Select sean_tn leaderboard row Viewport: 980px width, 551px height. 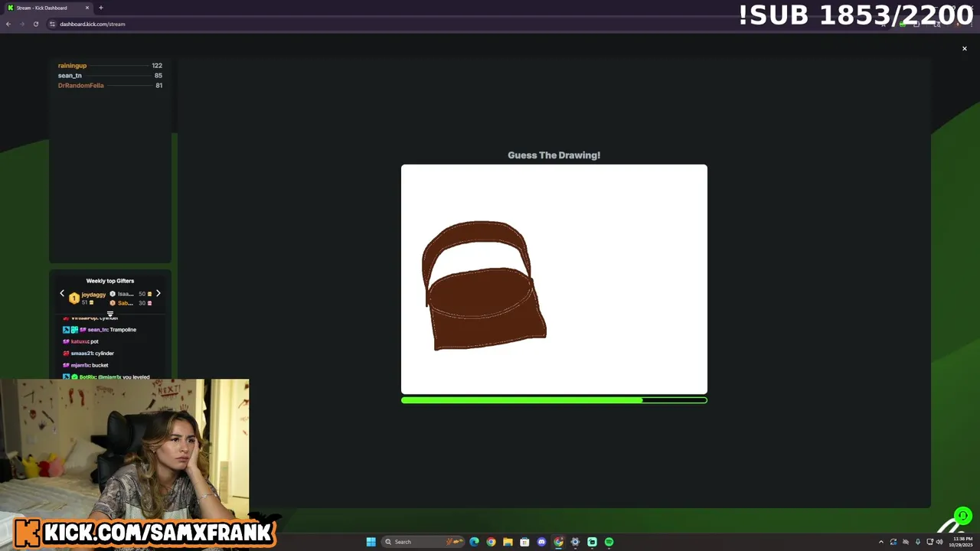point(110,76)
